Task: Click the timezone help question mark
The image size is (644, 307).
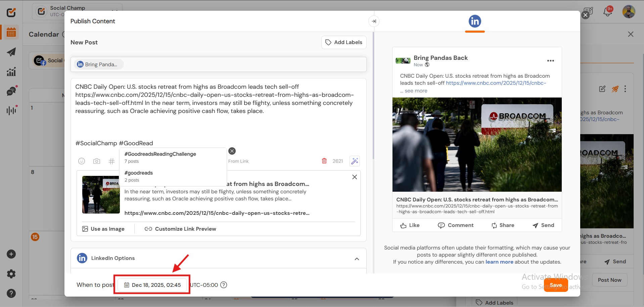Action: (224, 285)
